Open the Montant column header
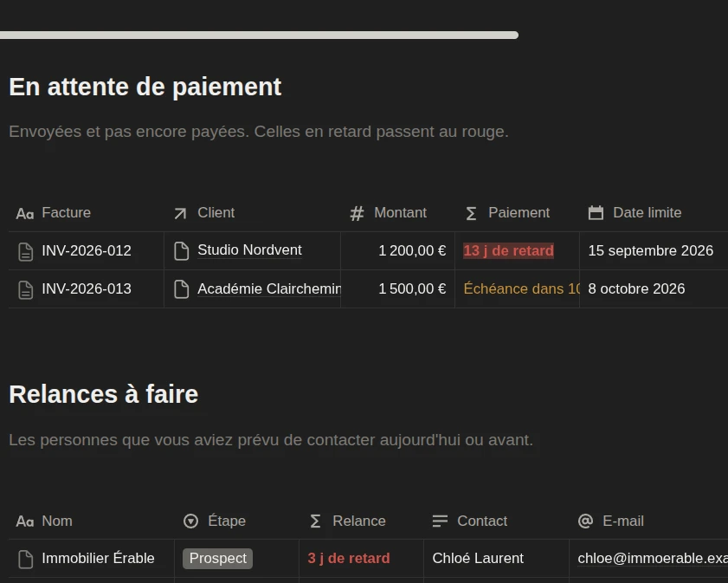The width and height of the screenshot is (728, 583). point(397,213)
